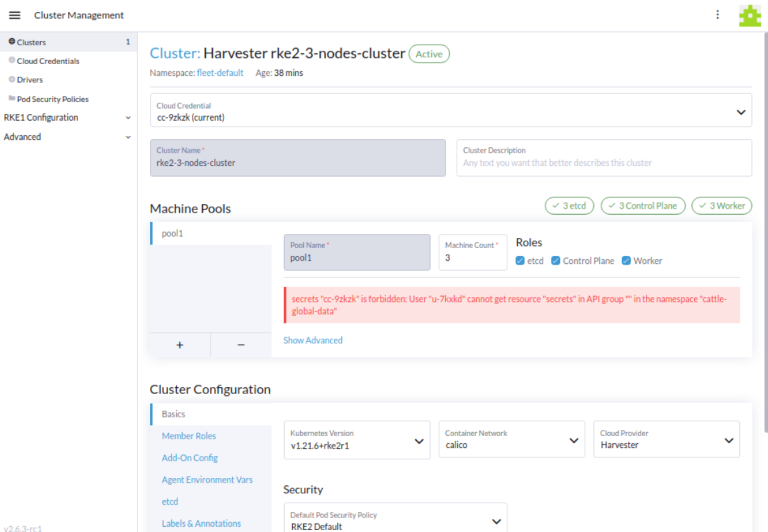The image size is (768, 532).
Task: Click the Show Advanced link
Action: [313, 340]
